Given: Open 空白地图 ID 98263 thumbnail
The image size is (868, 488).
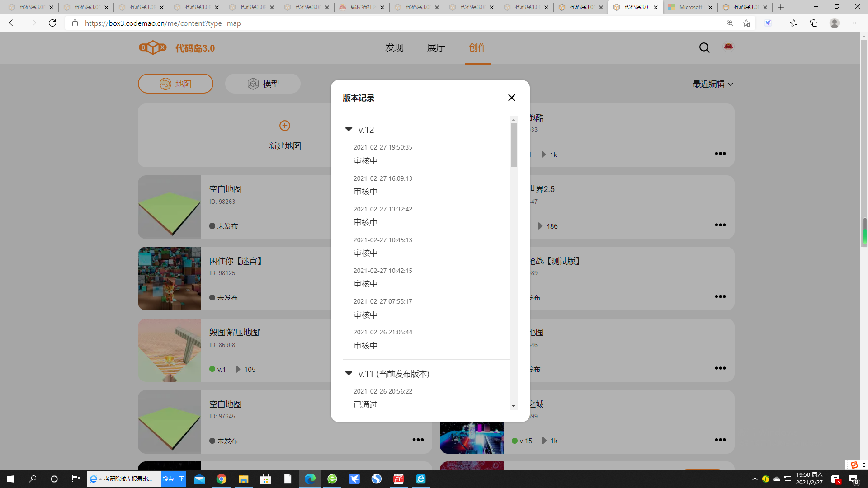Looking at the screenshot, I should pos(170,207).
